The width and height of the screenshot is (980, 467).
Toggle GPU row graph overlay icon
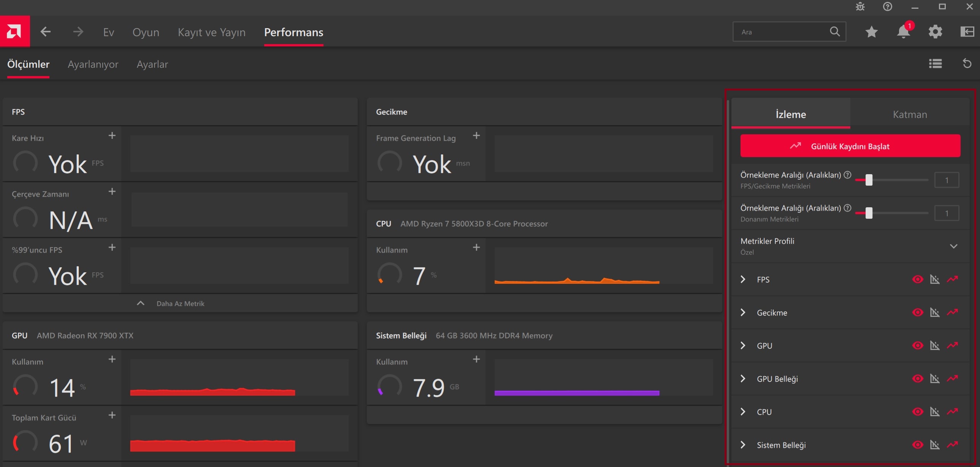(x=935, y=346)
